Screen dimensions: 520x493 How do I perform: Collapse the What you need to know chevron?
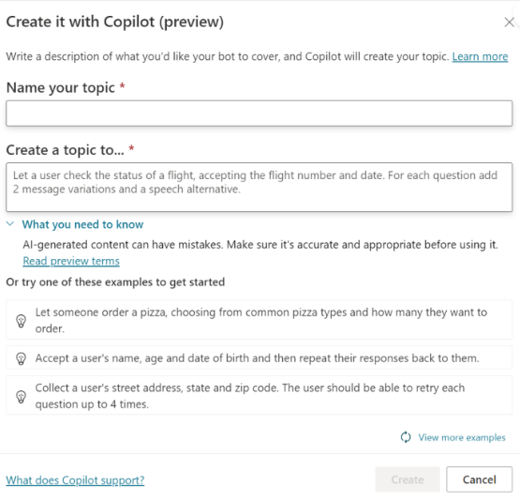coord(10,224)
